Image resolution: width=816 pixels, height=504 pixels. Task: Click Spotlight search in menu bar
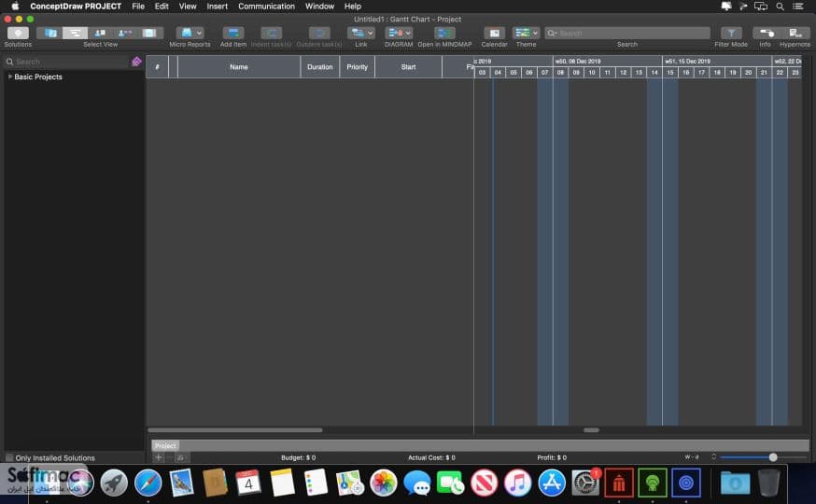click(780, 7)
